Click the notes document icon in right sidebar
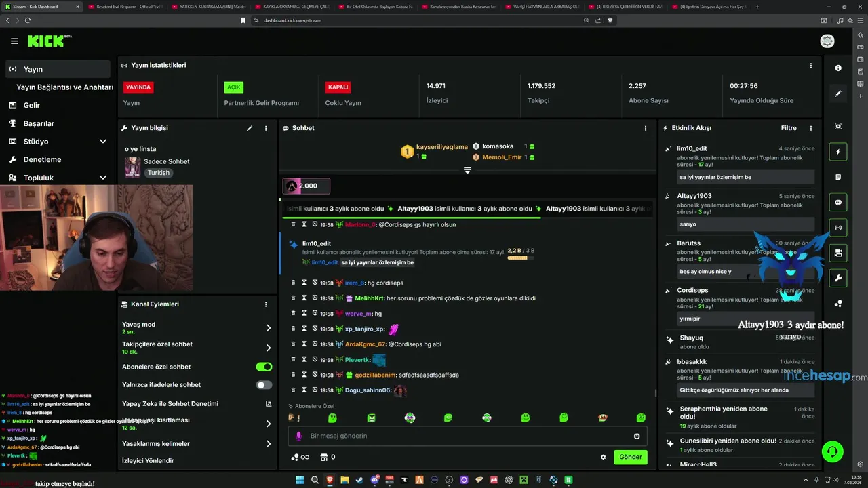Viewport: 868px width, 488px height. 838,177
